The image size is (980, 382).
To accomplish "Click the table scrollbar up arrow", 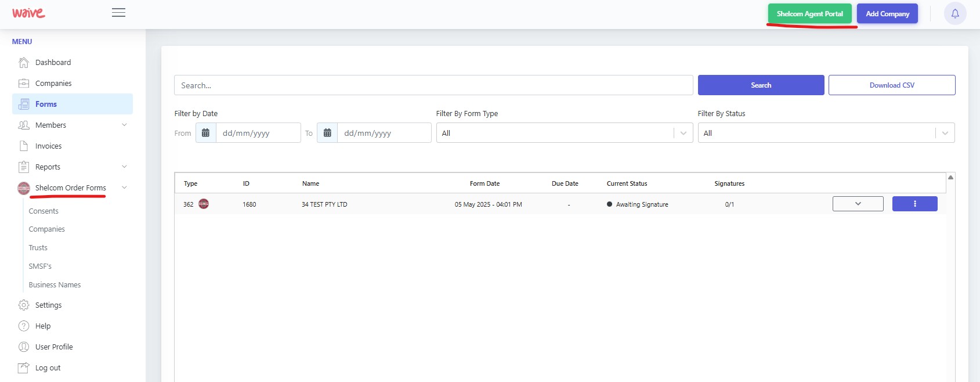I will coord(950,177).
